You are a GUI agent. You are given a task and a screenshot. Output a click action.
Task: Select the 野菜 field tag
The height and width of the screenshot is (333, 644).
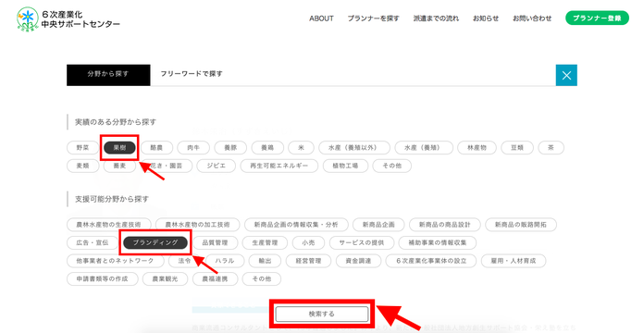pyautogui.click(x=82, y=147)
